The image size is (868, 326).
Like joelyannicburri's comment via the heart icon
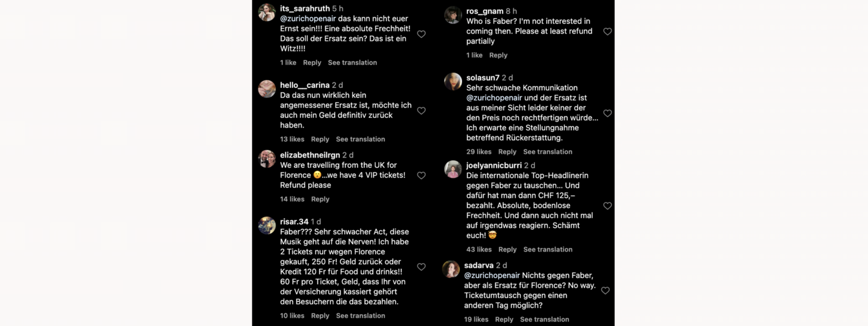coord(608,206)
